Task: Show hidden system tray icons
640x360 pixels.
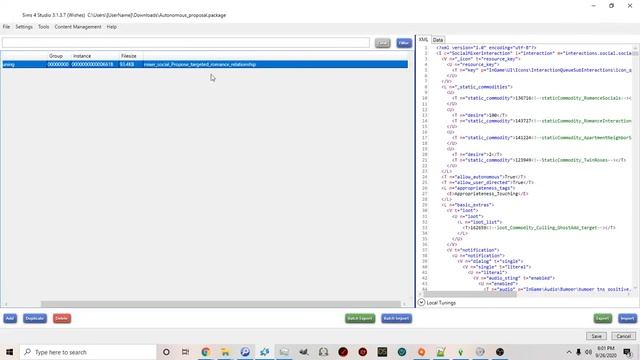Action: tap(569, 352)
